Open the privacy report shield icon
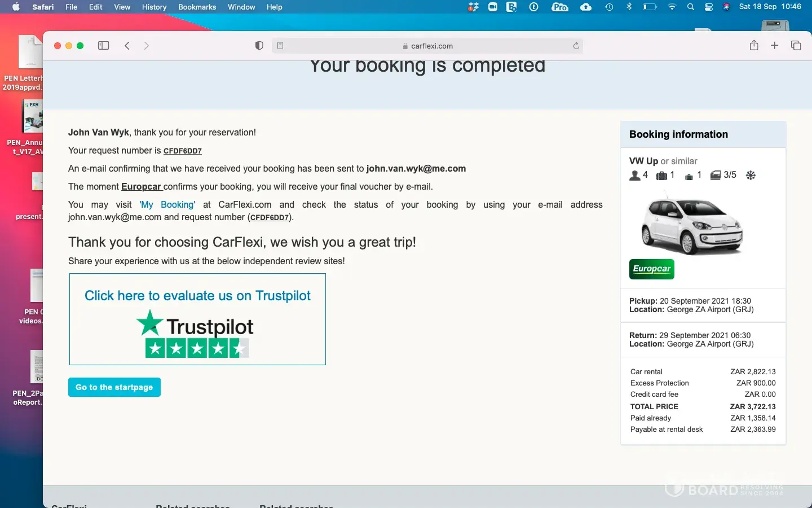Viewport: 812px width, 508px height. point(259,46)
